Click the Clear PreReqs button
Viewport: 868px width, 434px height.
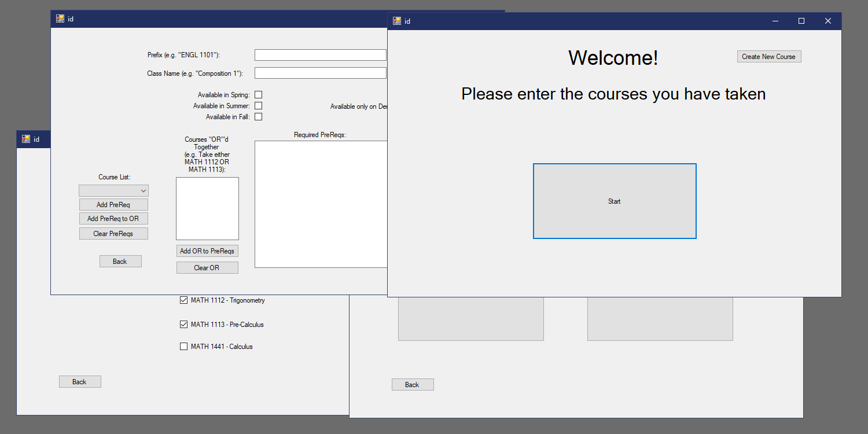113,234
